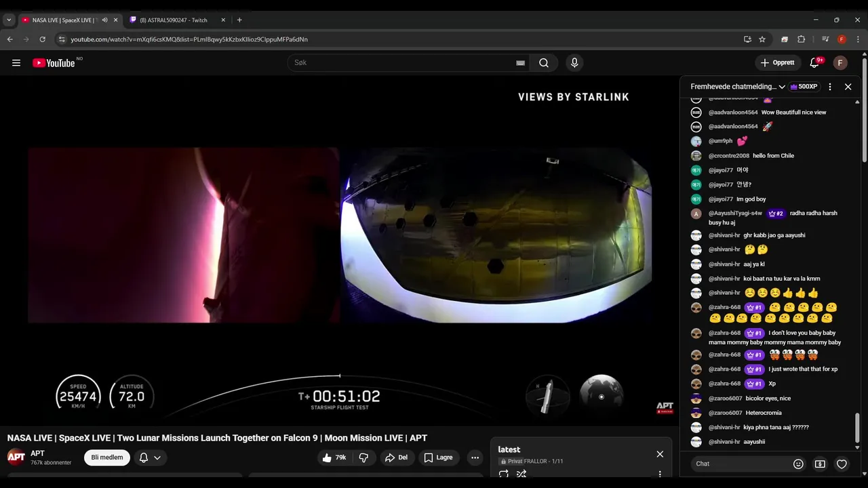Open the media controls icon in Chrome toolbar
Image resolution: width=868 pixels, height=488 pixels.
(825, 39)
